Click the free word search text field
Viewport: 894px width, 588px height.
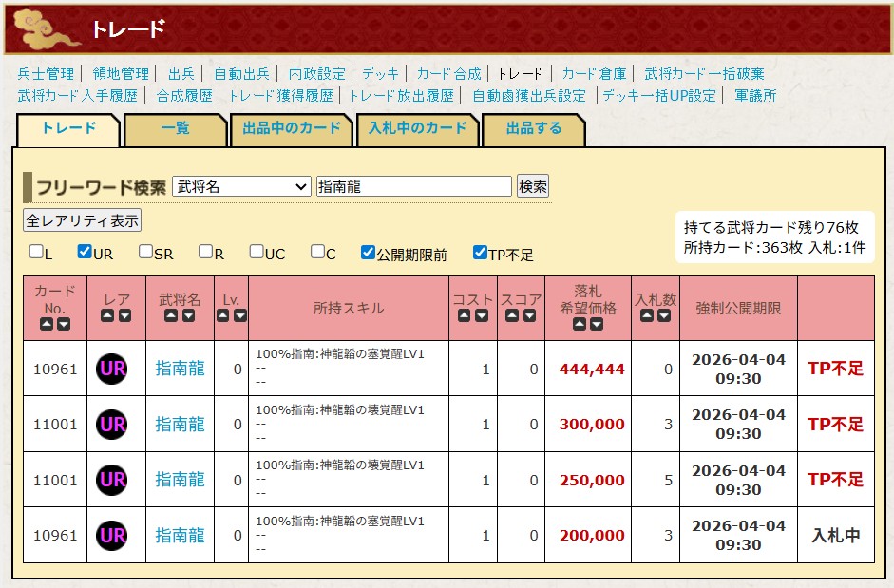pos(413,187)
